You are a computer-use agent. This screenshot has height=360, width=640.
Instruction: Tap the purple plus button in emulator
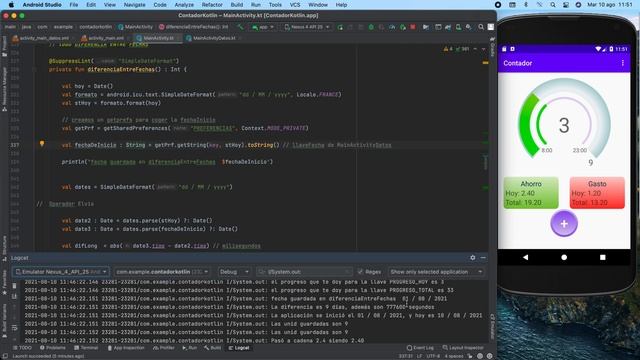pos(564,223)
